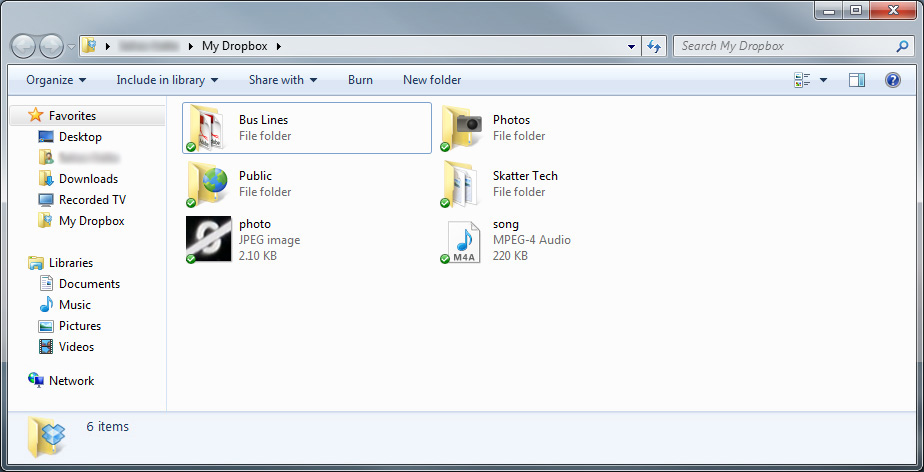Screen dimensions: 924x472
Task: Click the refresh button beside address bar
Action: [x=654, y=46]
